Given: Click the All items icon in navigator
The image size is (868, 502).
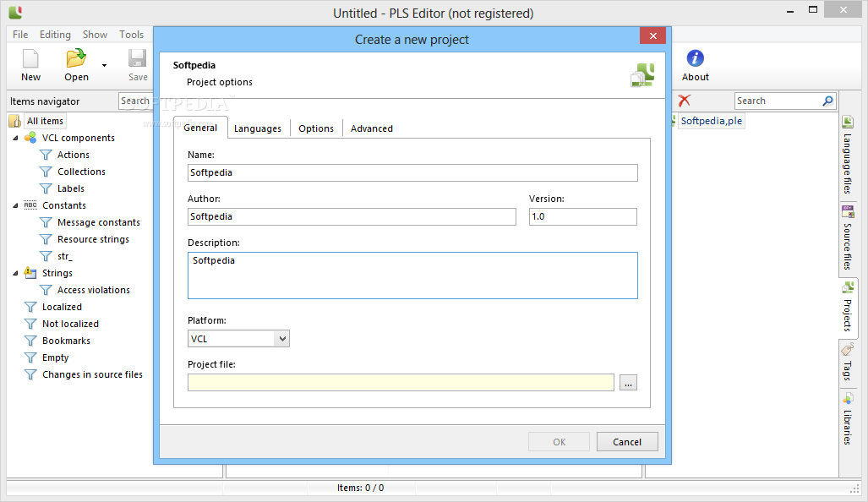Looking at the screenshot, I should 15,121.
